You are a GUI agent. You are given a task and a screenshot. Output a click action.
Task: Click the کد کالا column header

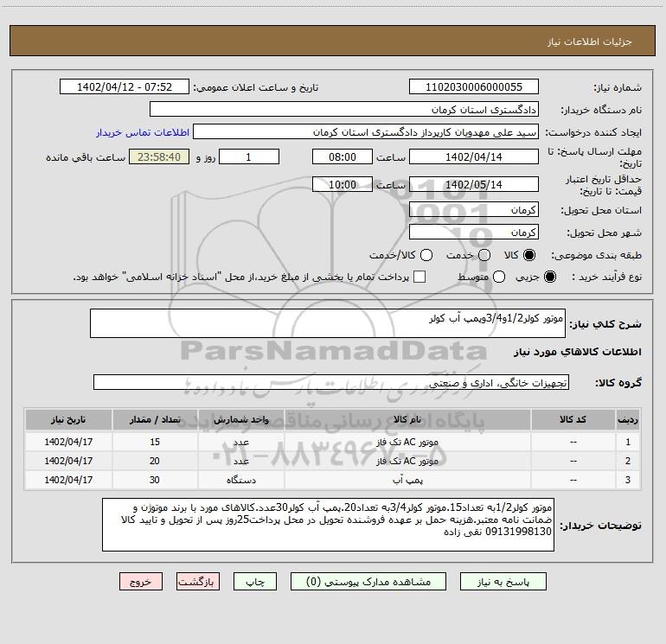[573, 419]
